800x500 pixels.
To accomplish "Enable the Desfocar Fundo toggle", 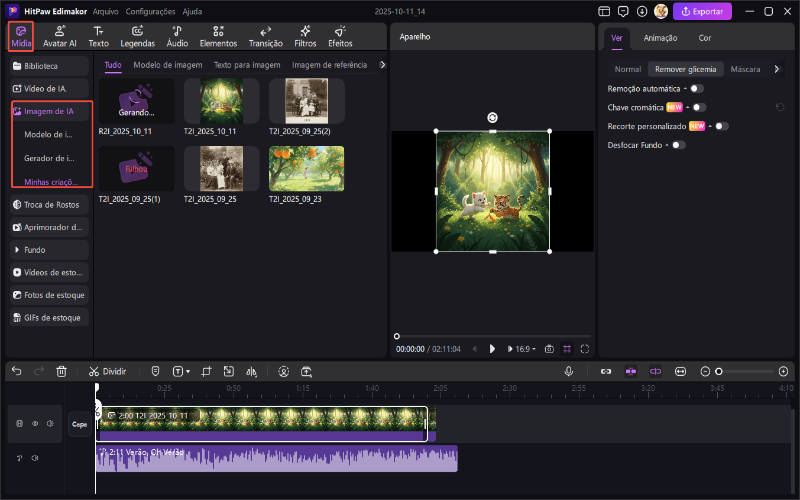I will pos(678,145).
